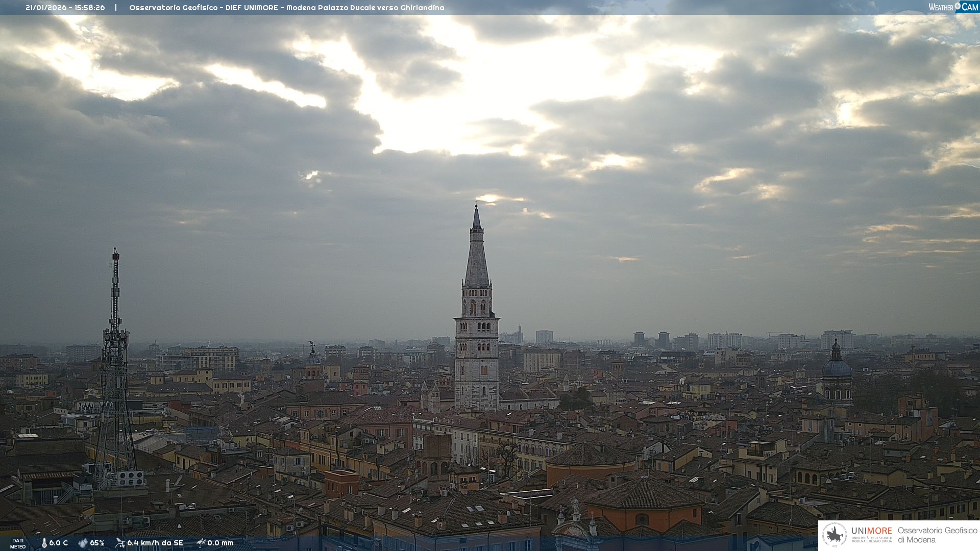
Task: Click the 65% humidity value
Action: pyautogui.click(x=97, y=543)
